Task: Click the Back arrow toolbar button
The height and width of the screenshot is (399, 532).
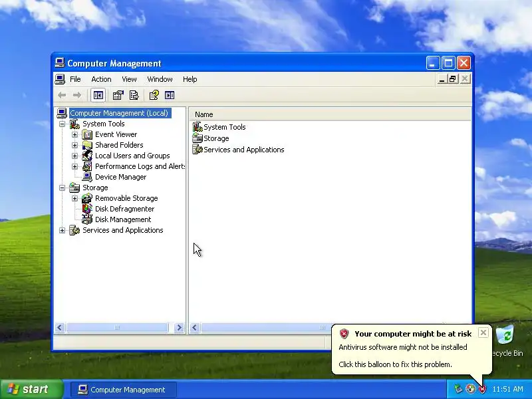Action: [62, 95]
